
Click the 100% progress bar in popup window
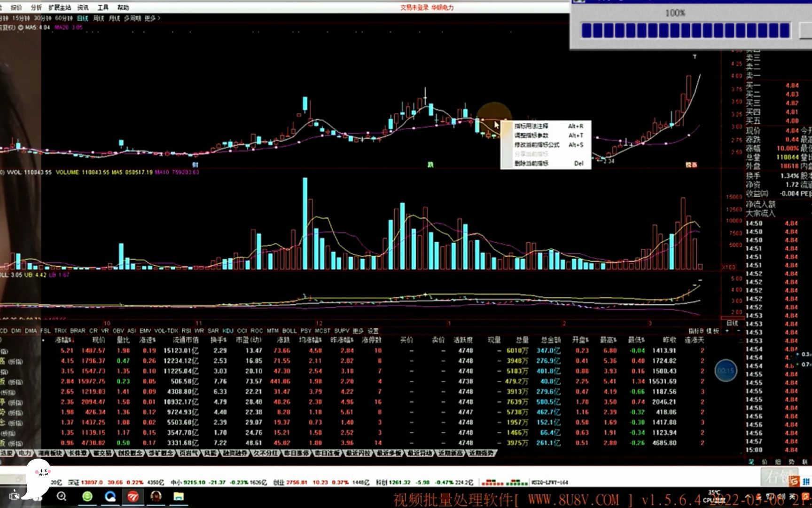pyautogui.click(x=686, y=31)
